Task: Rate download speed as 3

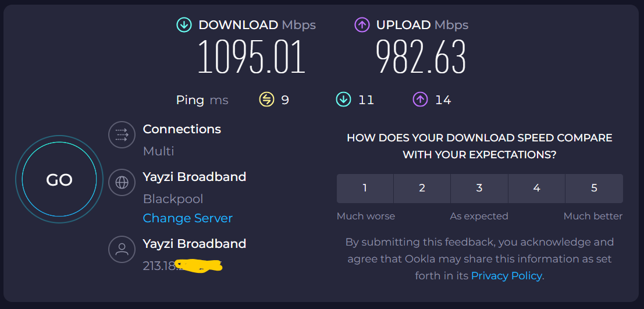Action: [479, 189]
